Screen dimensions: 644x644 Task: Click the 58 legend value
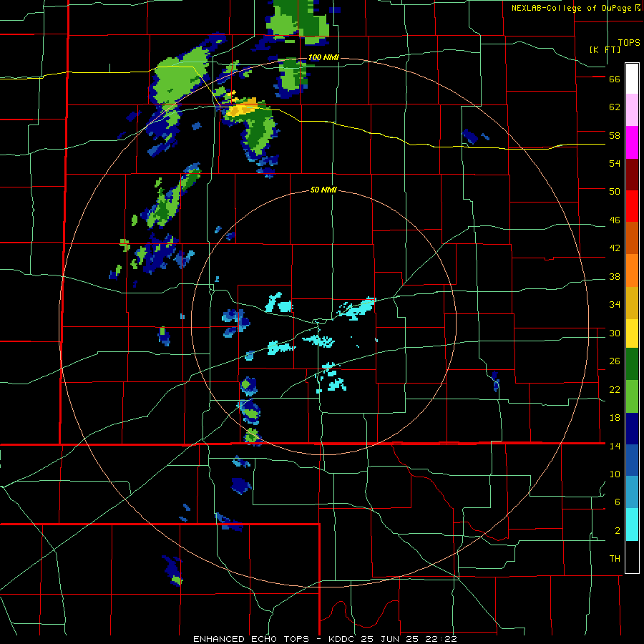tap(615, 135)
